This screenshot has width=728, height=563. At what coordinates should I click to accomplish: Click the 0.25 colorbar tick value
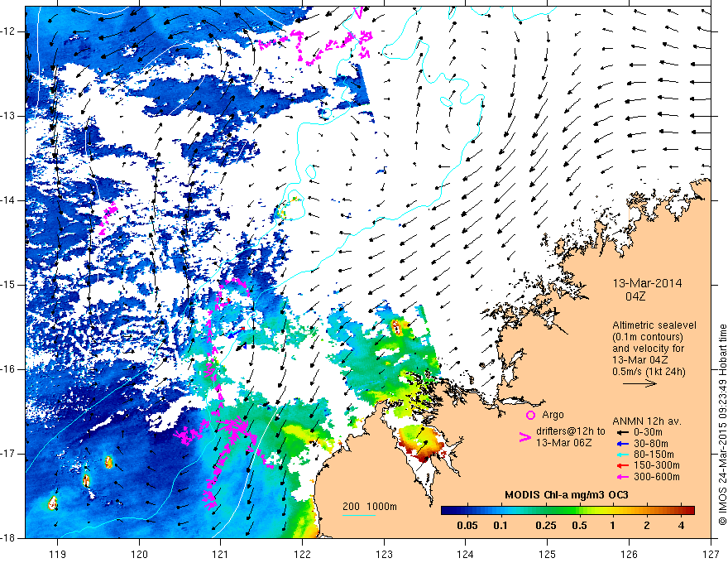tap(545, 526)
